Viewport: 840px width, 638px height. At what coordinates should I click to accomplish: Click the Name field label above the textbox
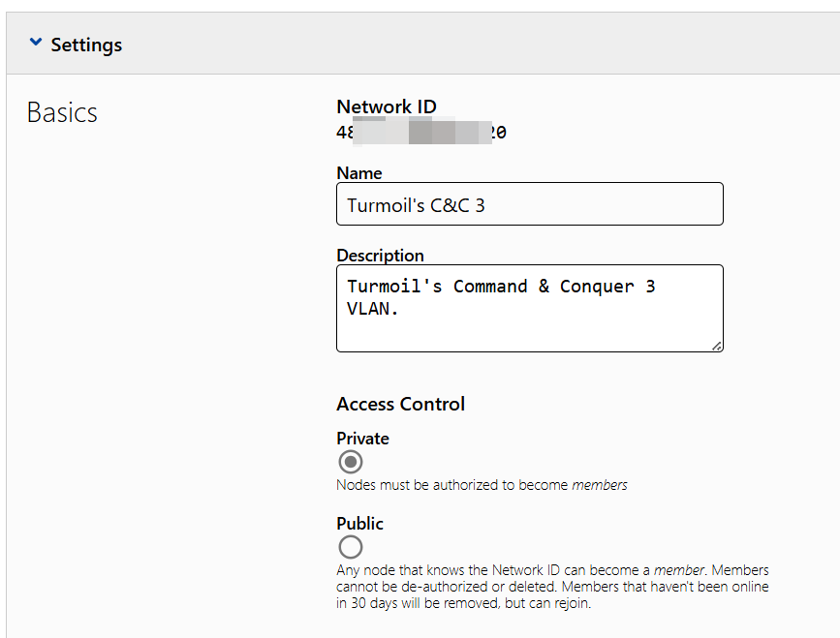click(358, 172)
